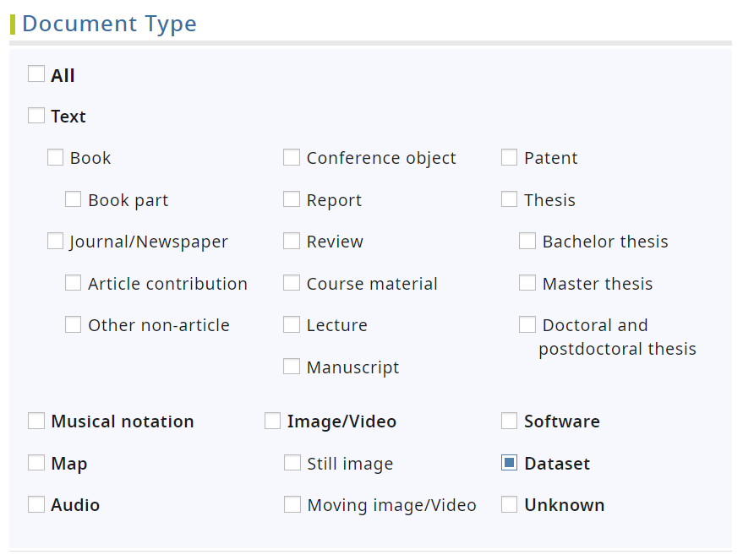Check the Thesis checkbox
Image resolution: width=743 pixels, height=560 pixels.
point(510,199)
